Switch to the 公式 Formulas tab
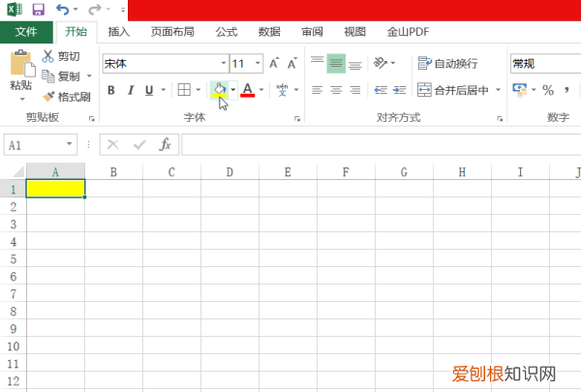Viewport: 581px width, 392px height. point(227,32)
